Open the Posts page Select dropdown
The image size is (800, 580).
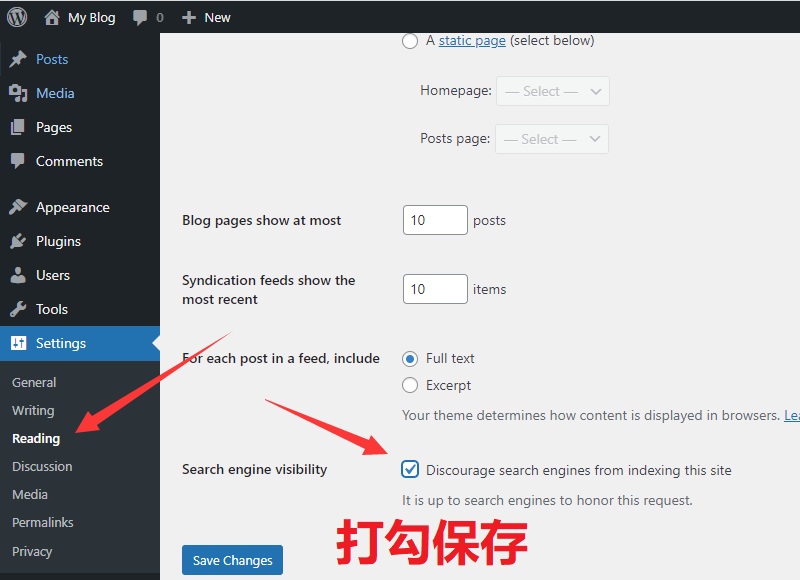(x=552, y=138)
